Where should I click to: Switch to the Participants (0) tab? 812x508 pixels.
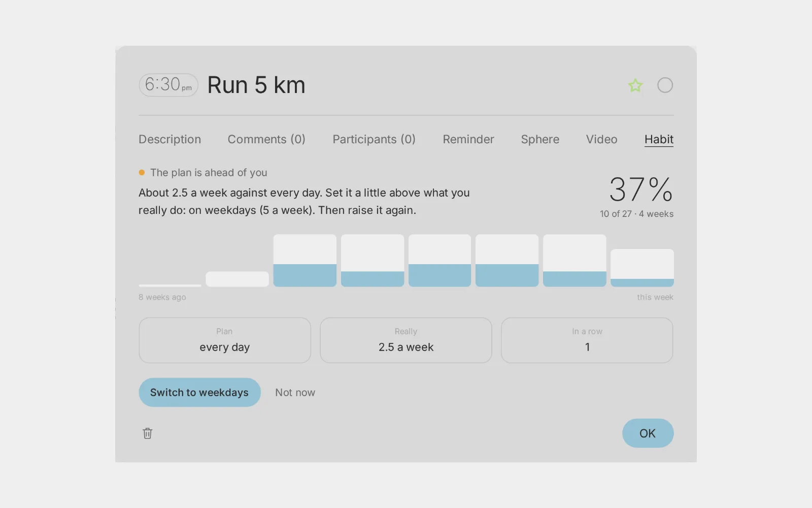(374, 139)
